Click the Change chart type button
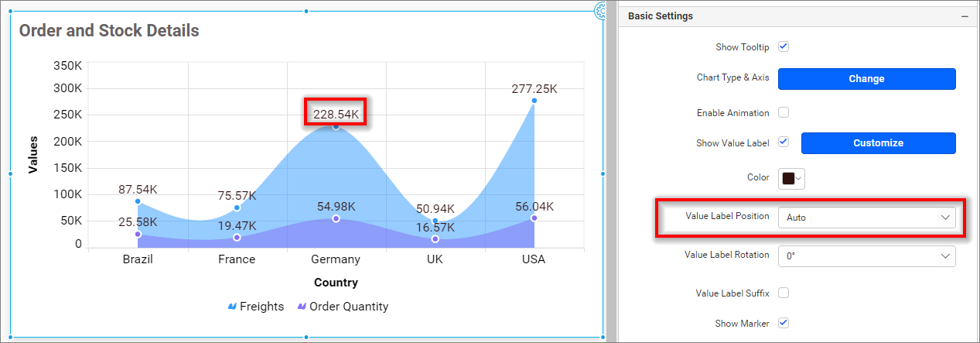The width and height of the screenshot is (980, 343). 866,79
